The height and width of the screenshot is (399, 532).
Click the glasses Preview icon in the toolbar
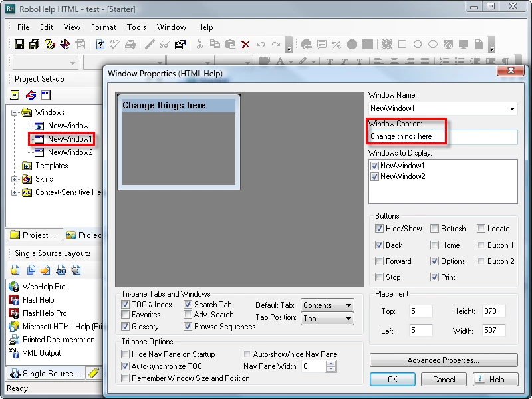[165, 44]
